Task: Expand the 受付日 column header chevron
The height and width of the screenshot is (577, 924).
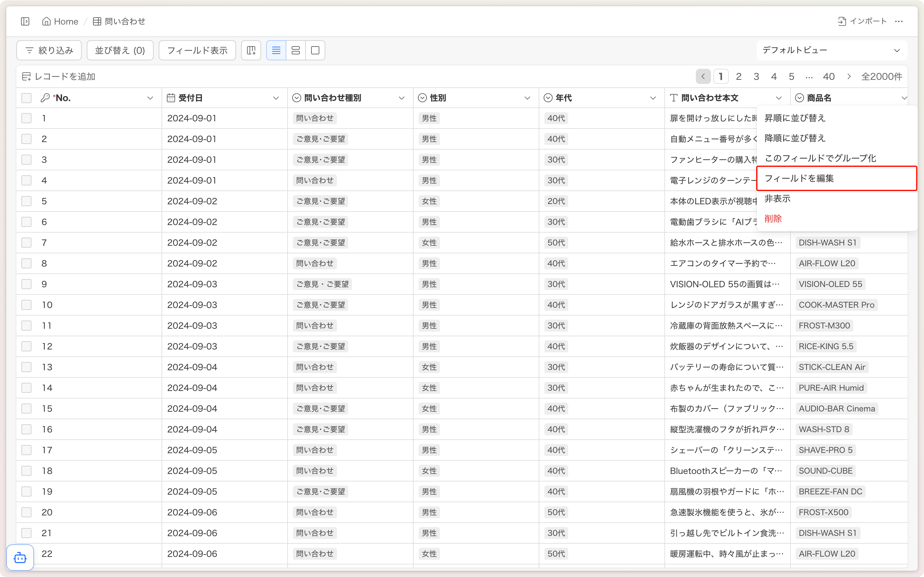Action: click(x=276, y=98)
